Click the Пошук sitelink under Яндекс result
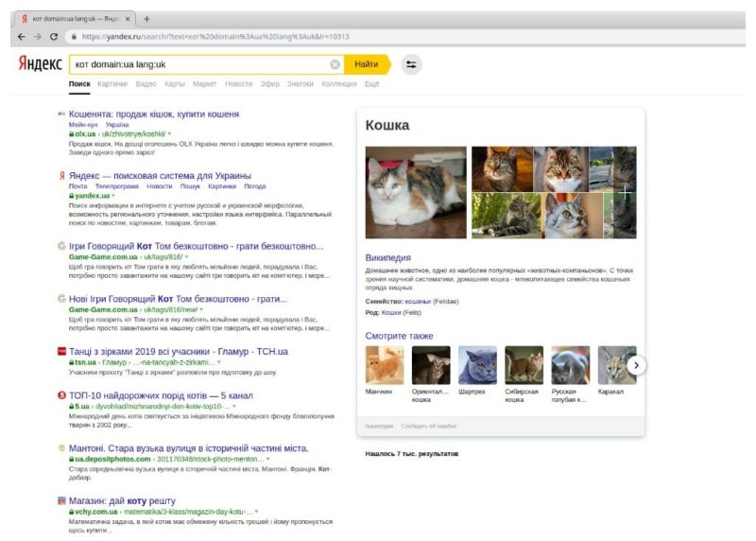Image resolution: width=756 pixels, height=541 pixels. [x=190, y=186]
